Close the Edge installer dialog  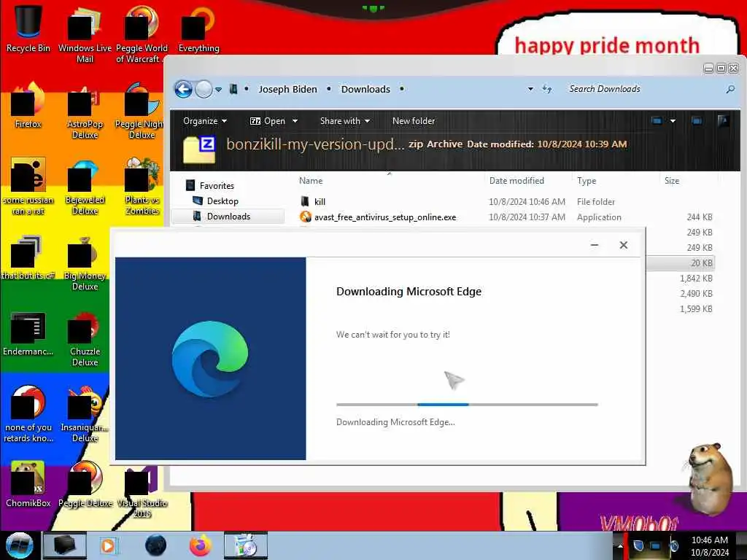623,245
